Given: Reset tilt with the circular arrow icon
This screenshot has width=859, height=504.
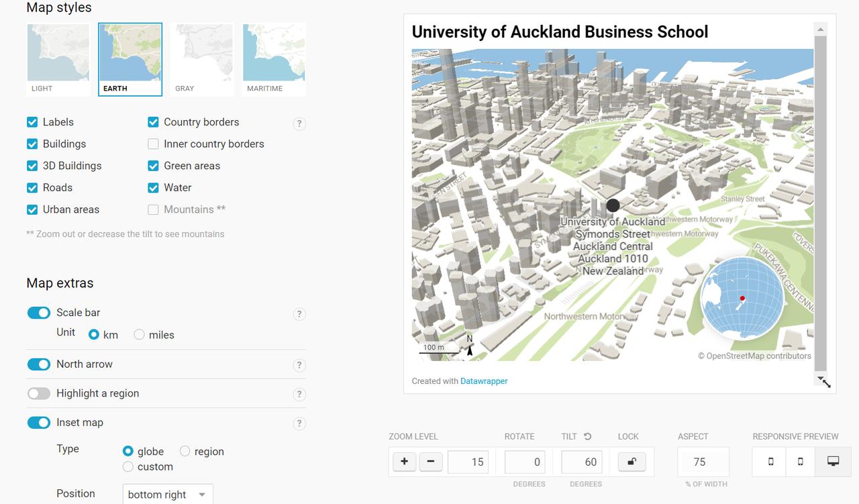Looking at the screenshot, I should point(587,436).
